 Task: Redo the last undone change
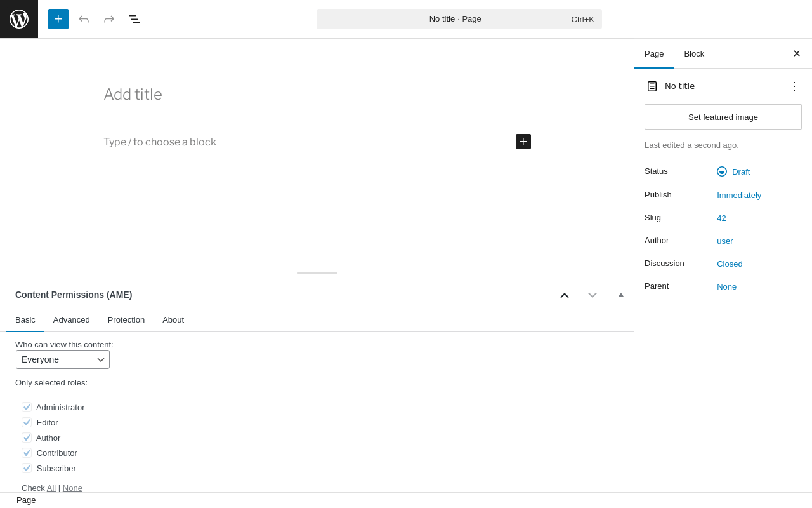[x=109, y=19]
